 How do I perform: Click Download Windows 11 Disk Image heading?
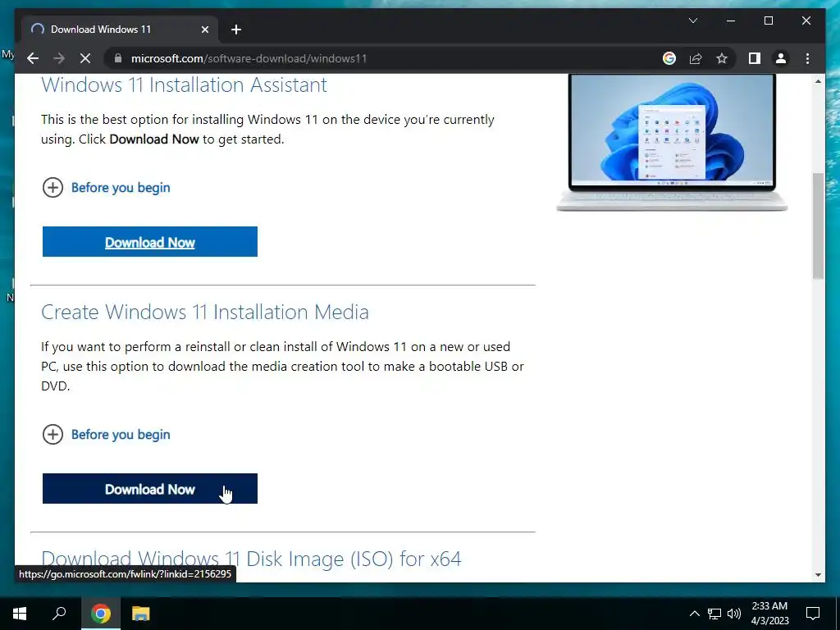click(x=251, y=559)
